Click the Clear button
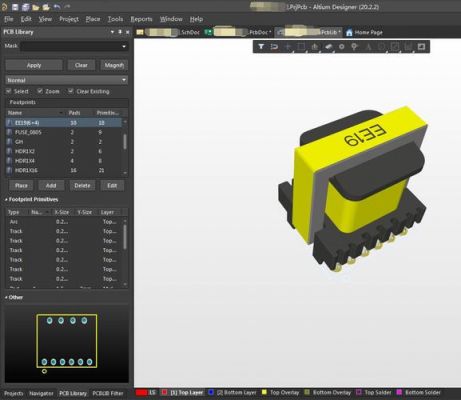Image resolution: width=461 pixels, height=400 pixels. 81,65
